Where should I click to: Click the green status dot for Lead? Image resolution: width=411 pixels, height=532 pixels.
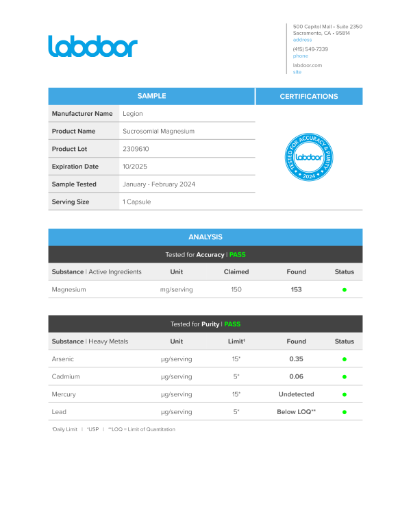344,412
